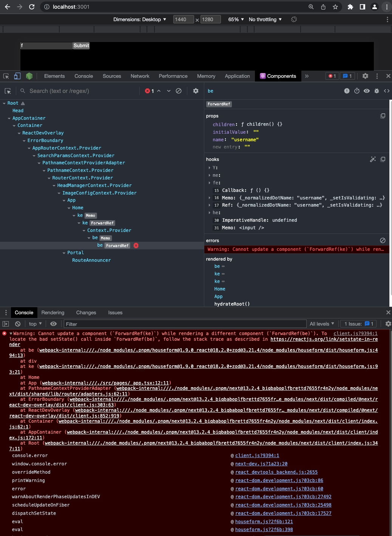Copy props with the copy icon in props panel
This screenshot has width=392, height=536.
383,116
